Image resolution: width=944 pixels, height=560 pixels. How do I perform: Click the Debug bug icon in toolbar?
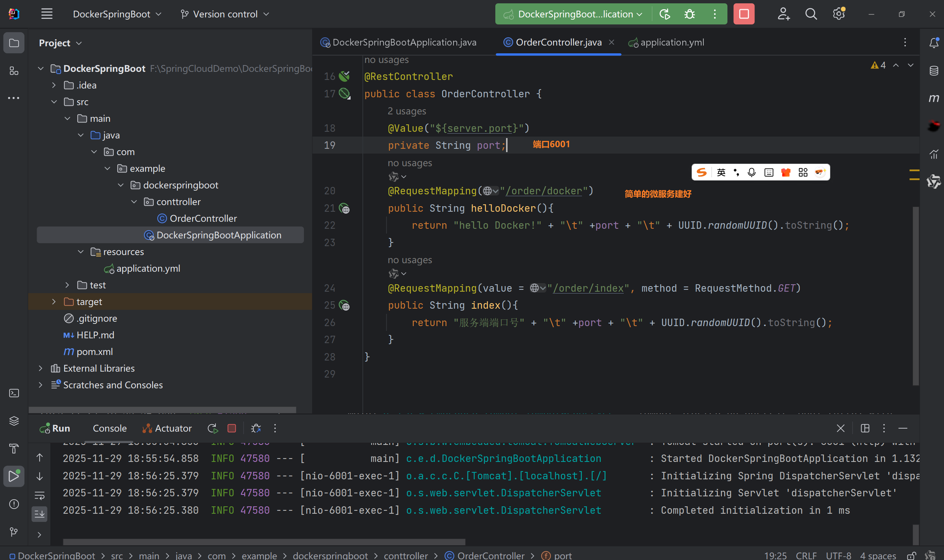point(689,14)
